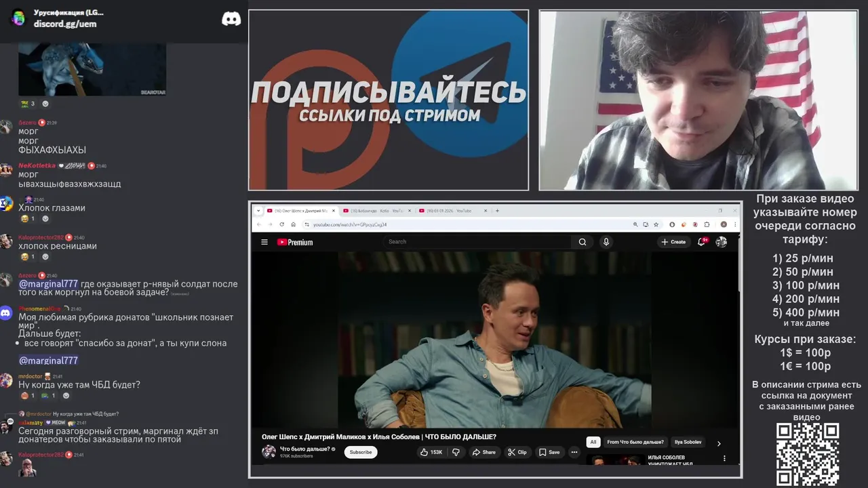Viewport: 868px width, 488px height.
Task: Click the search magnifier button
Action: [x=583, y=242]
